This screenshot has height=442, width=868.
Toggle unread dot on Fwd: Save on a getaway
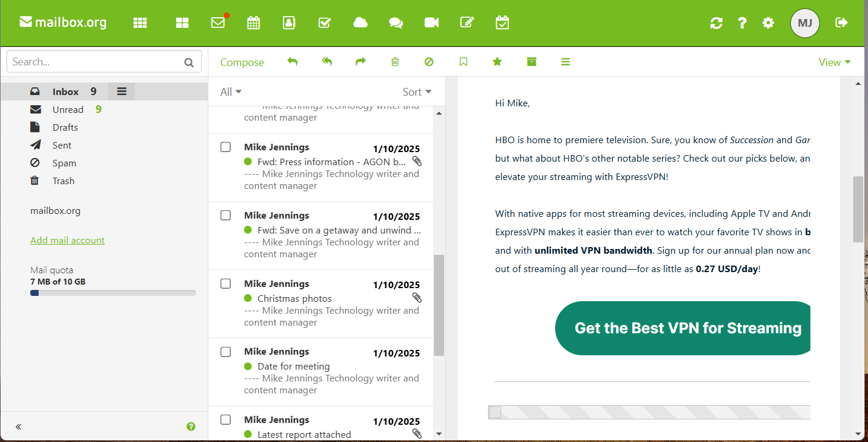[x=248, y=230]
